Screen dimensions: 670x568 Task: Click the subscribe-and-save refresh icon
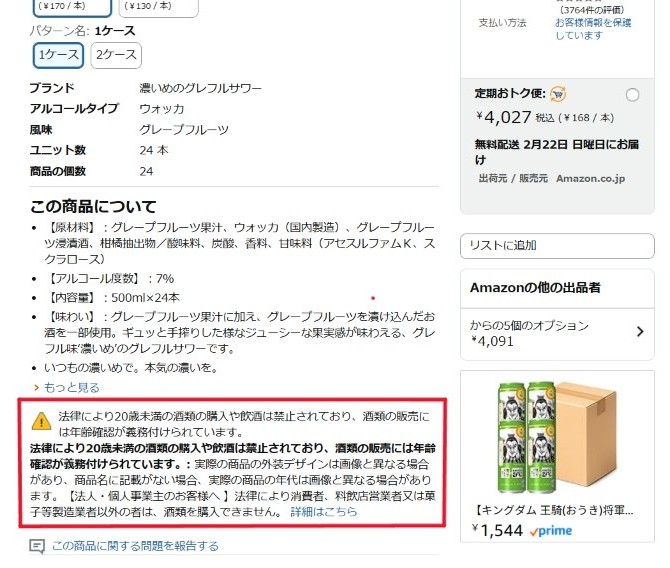pos(558,94)
